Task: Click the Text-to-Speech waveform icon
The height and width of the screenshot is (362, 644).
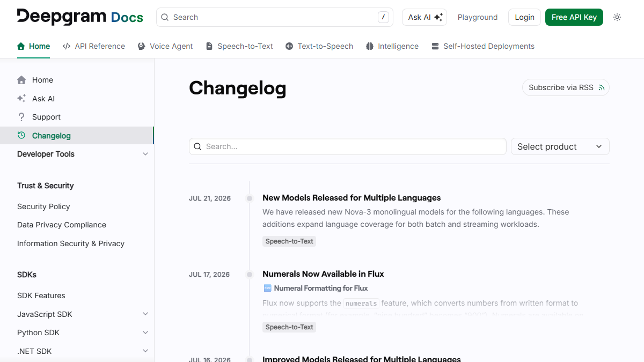Action: (x=289, y=46)
